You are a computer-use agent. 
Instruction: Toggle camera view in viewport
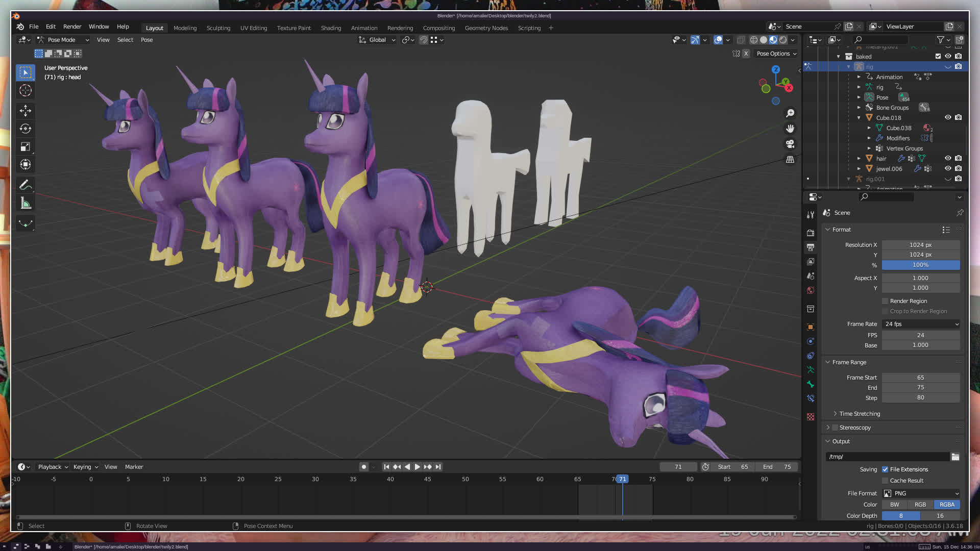[x=790, y=144]
